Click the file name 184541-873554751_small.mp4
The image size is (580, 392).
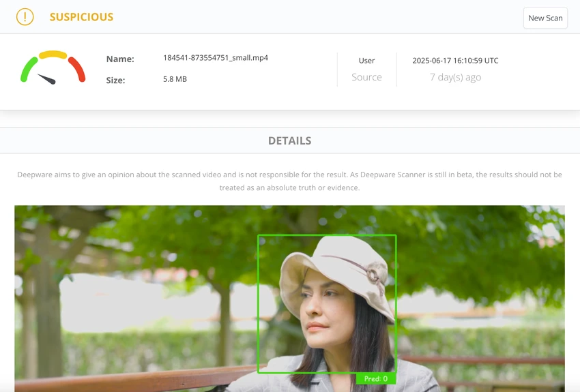coord(216,58)
